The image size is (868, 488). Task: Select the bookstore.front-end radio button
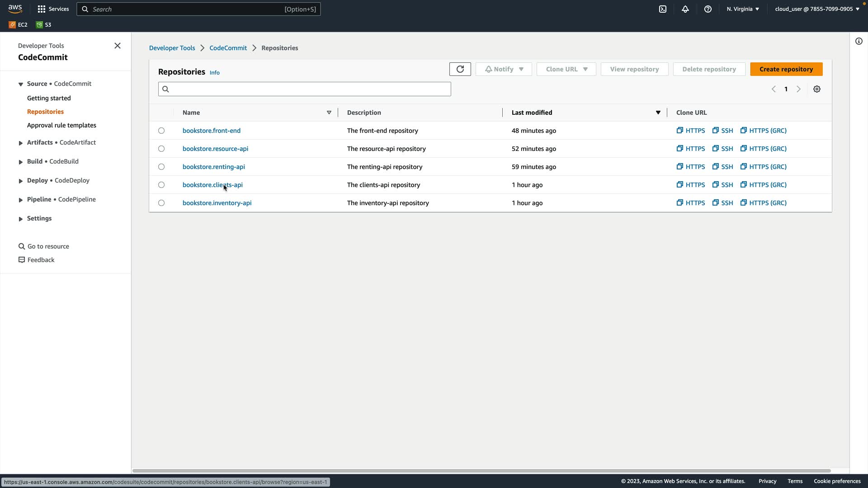[x=161, y=131]
